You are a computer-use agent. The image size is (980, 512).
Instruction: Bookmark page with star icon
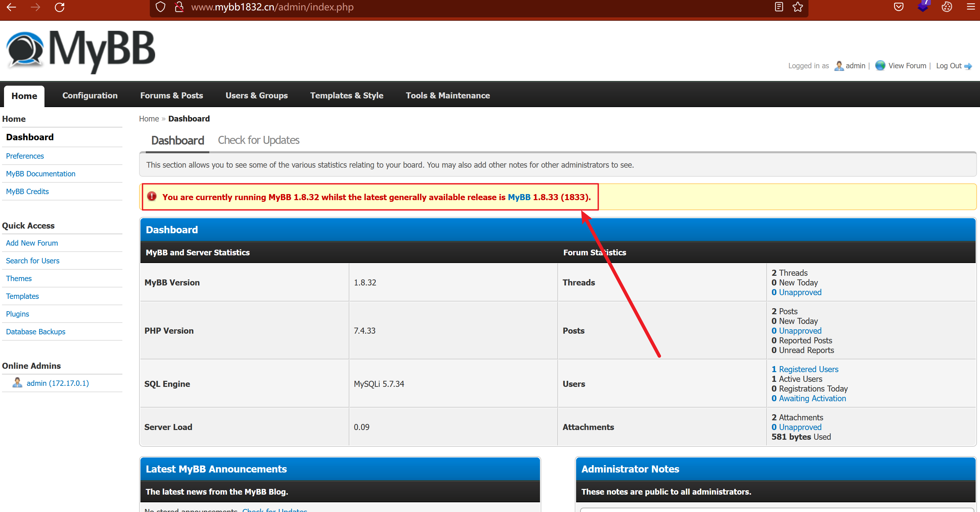(x=797, y=7)
